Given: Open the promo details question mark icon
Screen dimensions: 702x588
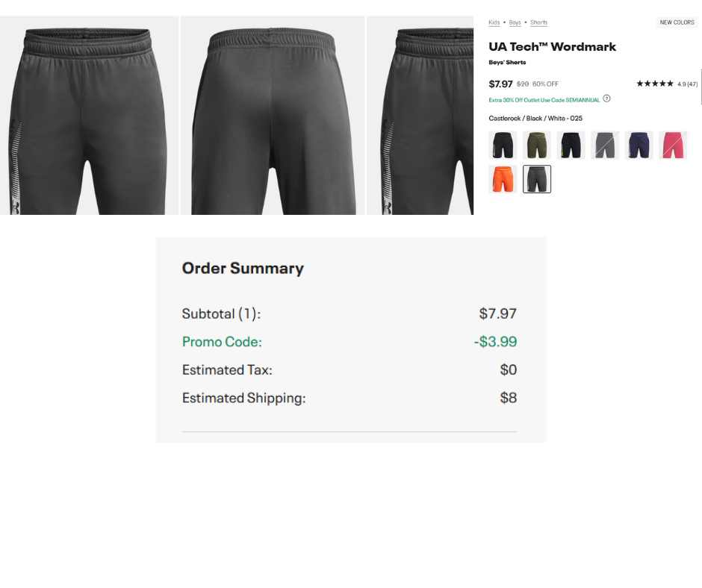Looking at the screenshot, I should [x=607, y=98].
